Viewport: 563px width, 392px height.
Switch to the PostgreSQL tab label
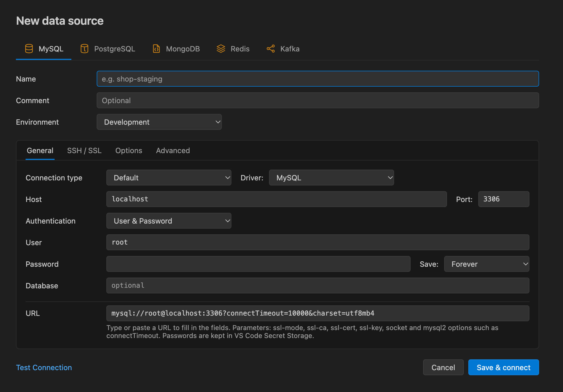(115, 49)
